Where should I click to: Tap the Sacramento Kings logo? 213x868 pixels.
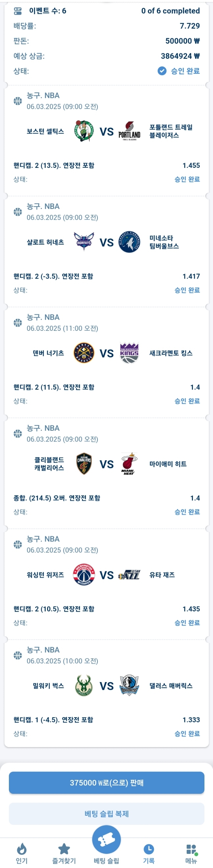[x=129, y=353]
